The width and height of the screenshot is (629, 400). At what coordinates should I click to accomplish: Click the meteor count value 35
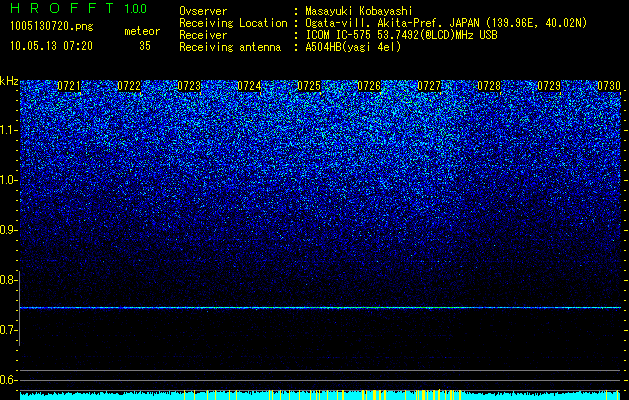[145, 46]
